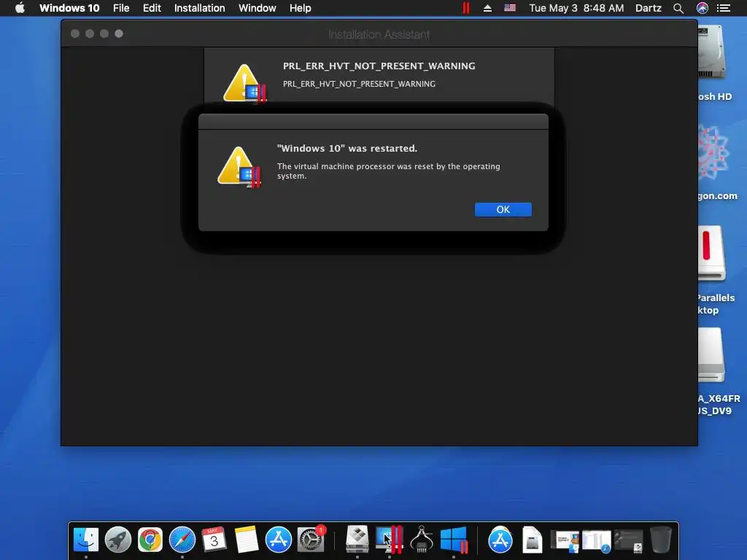The width and height of the screenshot is (747, 560).
Task: Open the Apple menu
Action: tap(20, 8)
